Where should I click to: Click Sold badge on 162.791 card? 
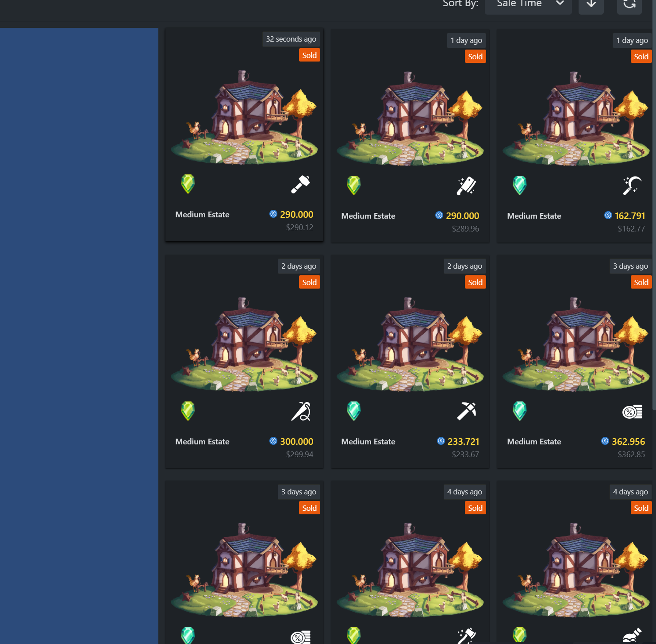[x=641, y=57]
